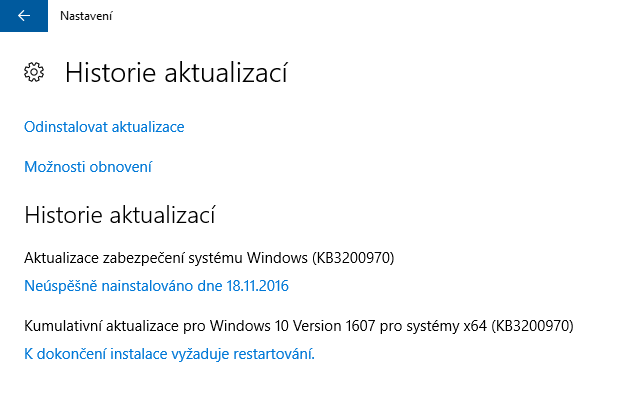620x406 pixels.
Task: Click the settings gear icon
Action: coord(34,72)
